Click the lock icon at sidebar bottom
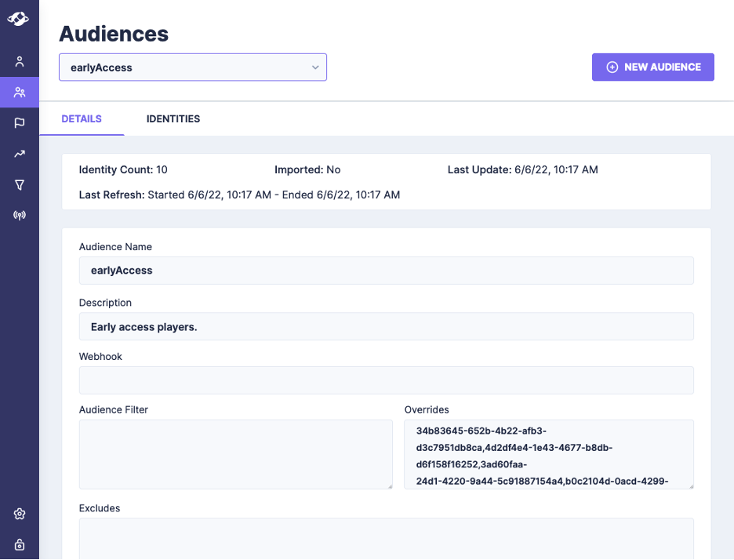Screen dimensions: 734x560 click(20, 544)
